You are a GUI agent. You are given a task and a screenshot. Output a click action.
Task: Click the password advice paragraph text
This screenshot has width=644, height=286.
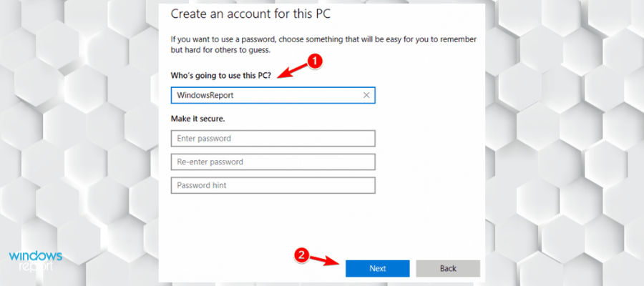(322, 44)
